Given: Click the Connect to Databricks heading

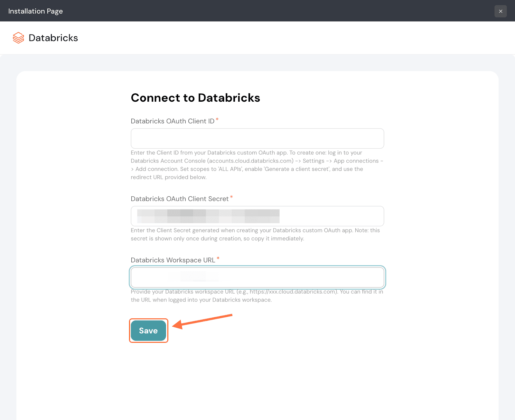Looking at the screenshot, I should [195, 98].
